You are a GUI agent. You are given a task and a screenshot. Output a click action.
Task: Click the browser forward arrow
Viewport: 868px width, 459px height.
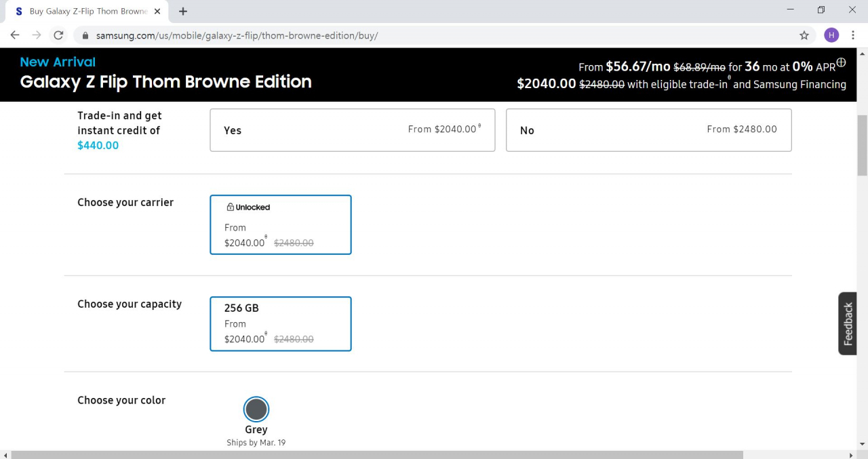[x=37, y=35]
